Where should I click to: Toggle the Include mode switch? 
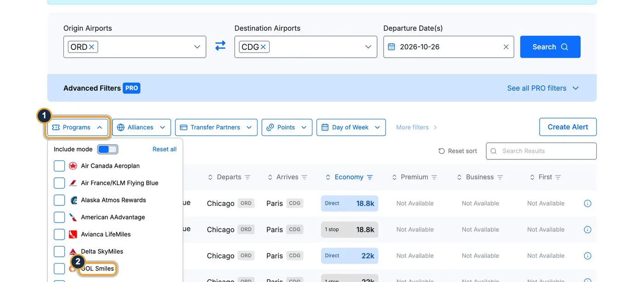pos(108,149)
